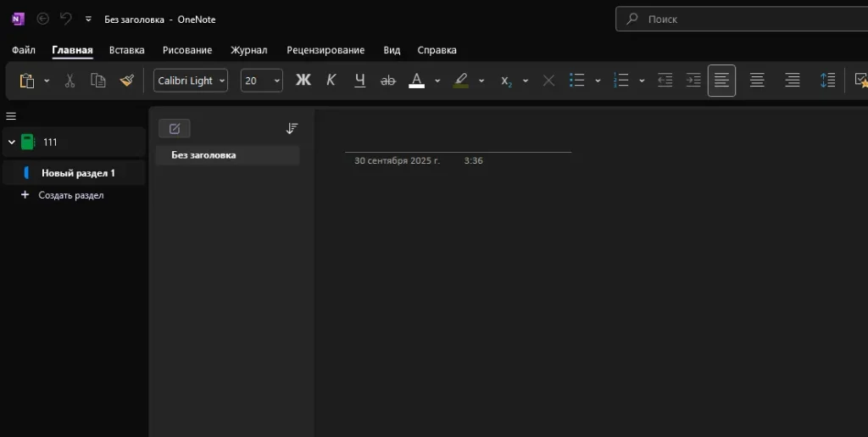Switch to the Рисование tab

click(x=187, y=50)
